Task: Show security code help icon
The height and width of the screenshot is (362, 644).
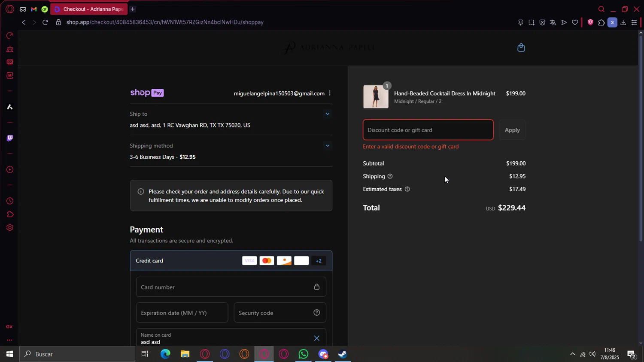Action: (317, 313)
